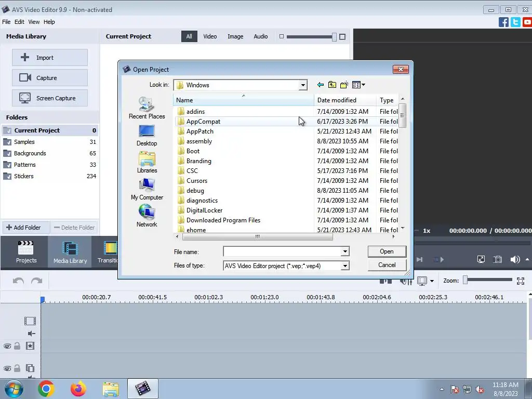Launch Firefox from the taskbar
This screenshot has height=399, width=532.
point(78,389)
